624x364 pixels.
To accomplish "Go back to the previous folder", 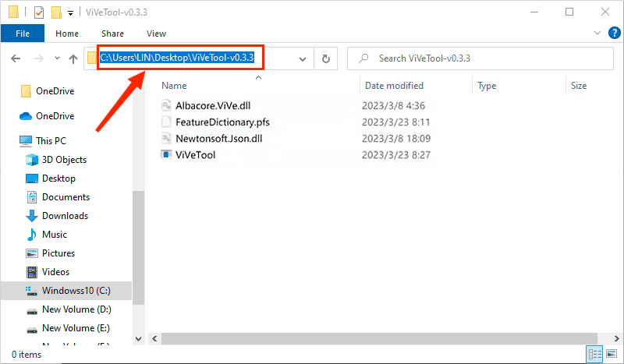I will tap(16, 59).
